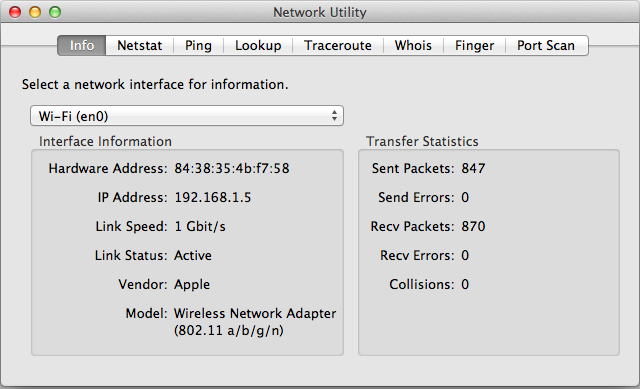Click the vendor value Apple
The image size is (640, 389).
[x=192, y=285]
